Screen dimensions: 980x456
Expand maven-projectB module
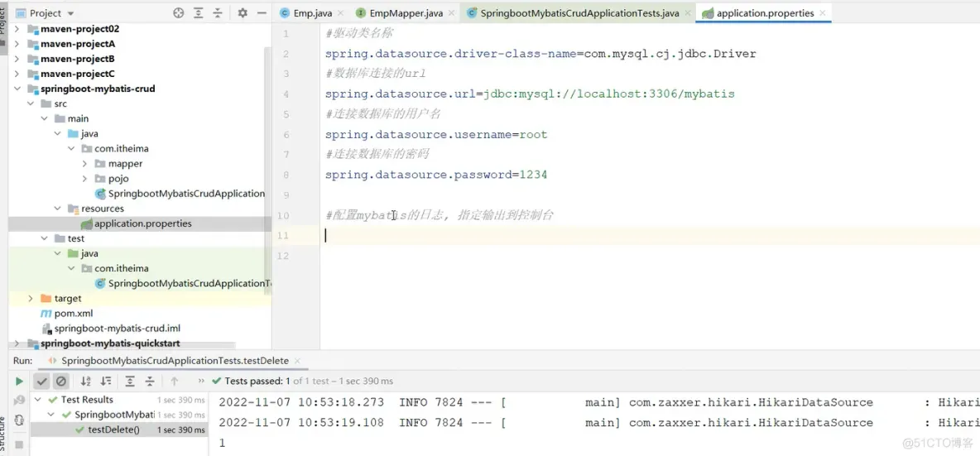tap(17, 59)
